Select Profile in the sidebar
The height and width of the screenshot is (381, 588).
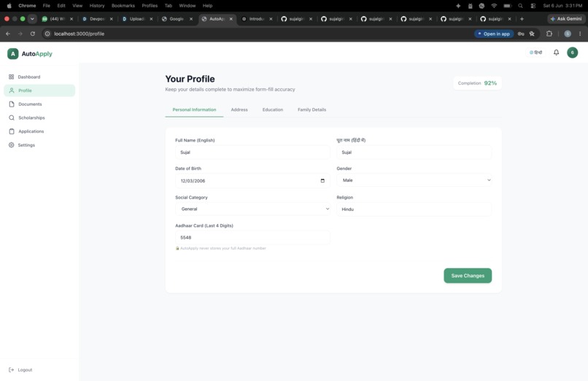pyautogui.click(x=39, y=91)
